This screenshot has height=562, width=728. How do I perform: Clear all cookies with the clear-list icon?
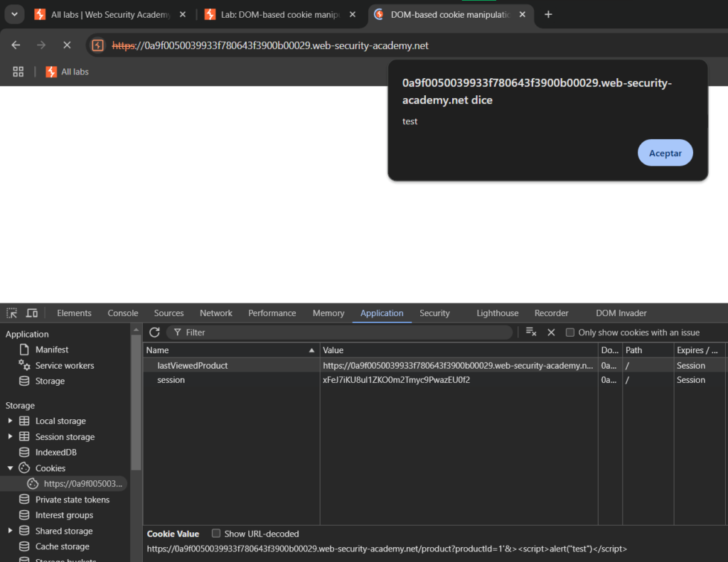pyautogui.click(x=530, y=333)
